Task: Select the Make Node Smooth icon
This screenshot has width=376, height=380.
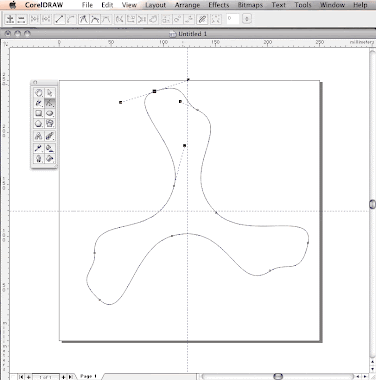Action: 95,19
